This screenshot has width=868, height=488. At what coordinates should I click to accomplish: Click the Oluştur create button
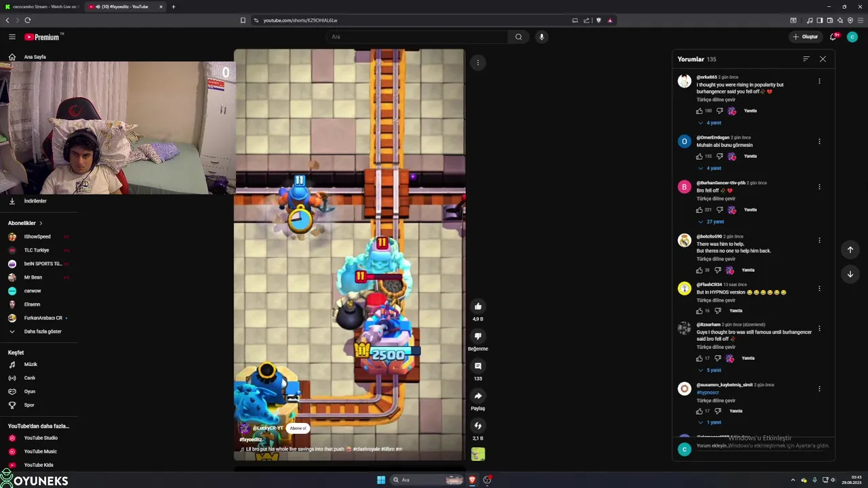[x=806, y=37]
